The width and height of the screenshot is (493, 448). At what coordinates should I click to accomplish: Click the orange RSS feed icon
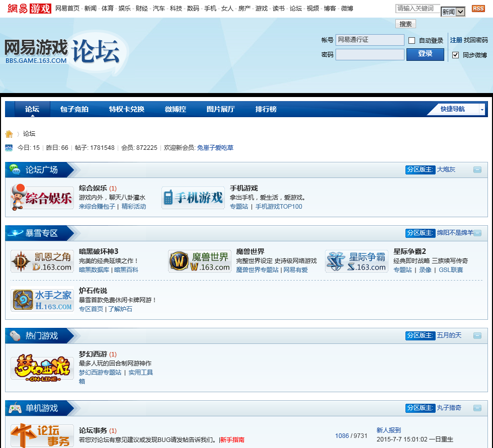(x=478, y=9)
